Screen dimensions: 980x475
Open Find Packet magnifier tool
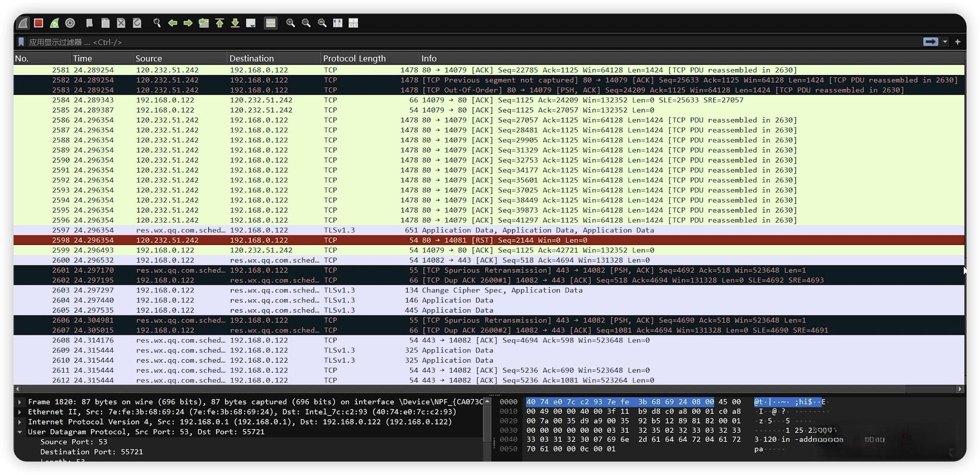[157, 23]
